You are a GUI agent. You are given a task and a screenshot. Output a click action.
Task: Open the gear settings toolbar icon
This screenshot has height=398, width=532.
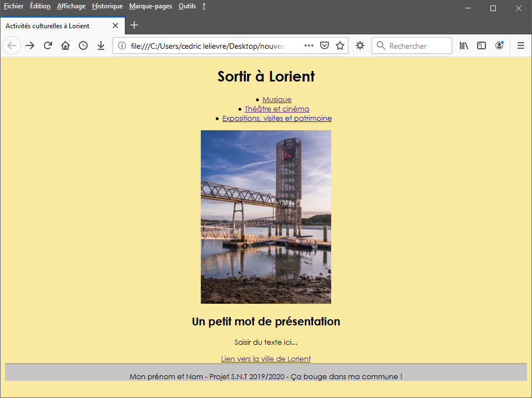[360, 45]
